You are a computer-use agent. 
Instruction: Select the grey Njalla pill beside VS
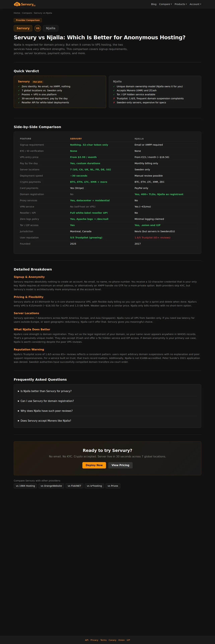[51, 28]
